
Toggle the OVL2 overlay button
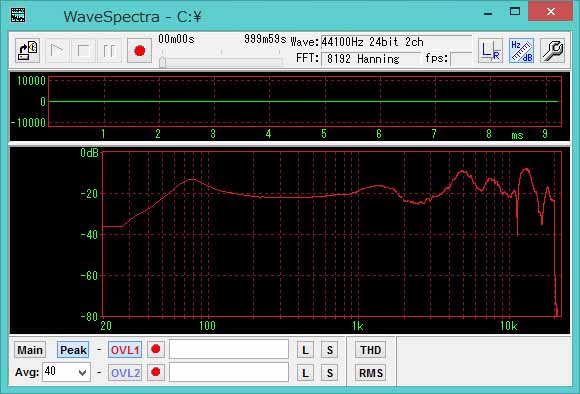125,373
